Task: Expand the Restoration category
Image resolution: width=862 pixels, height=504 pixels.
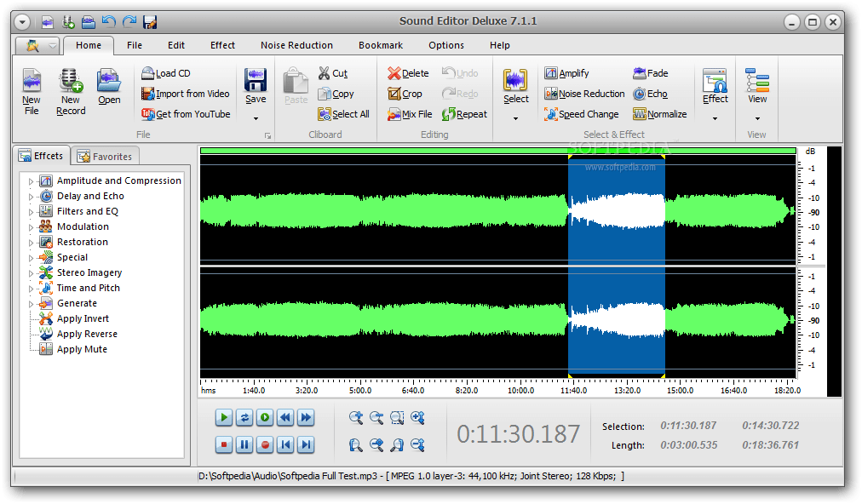Action: (x=31, y=243)
